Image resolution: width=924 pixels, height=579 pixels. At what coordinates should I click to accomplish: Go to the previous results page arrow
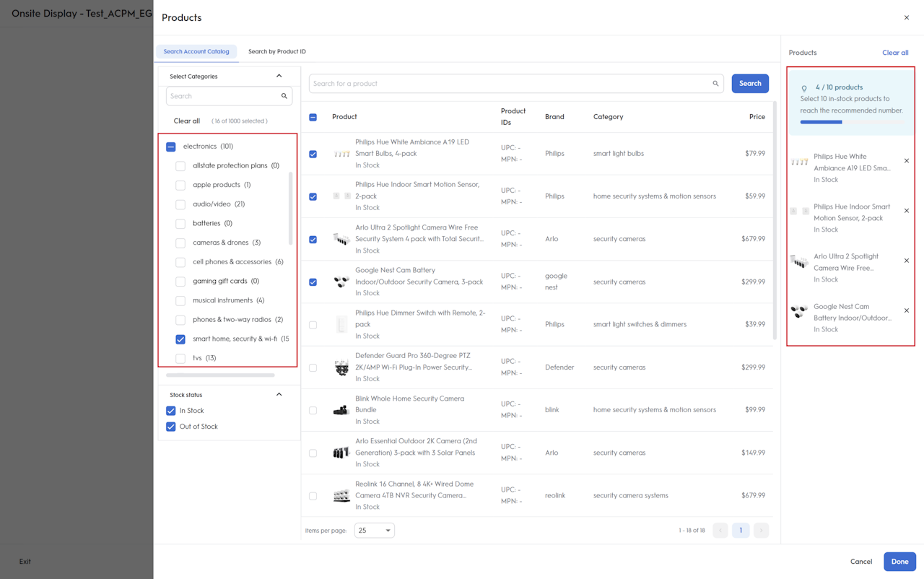pos(720,531)
